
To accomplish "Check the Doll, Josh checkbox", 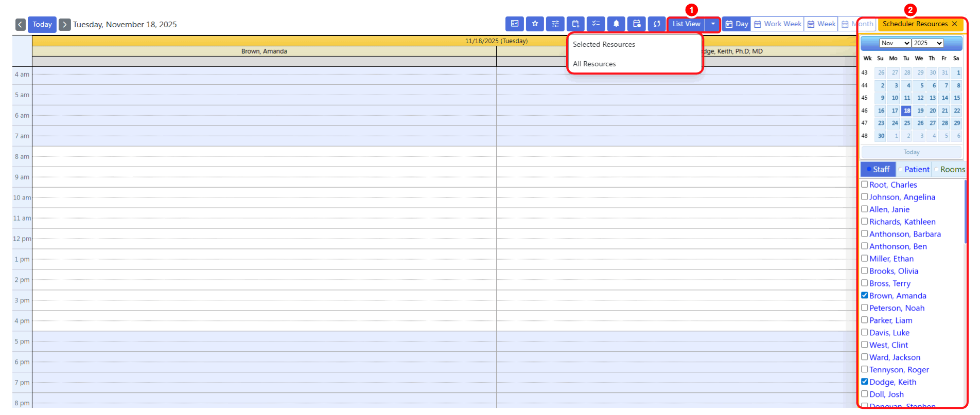I will pyautogui.click(x=865, y=394).
